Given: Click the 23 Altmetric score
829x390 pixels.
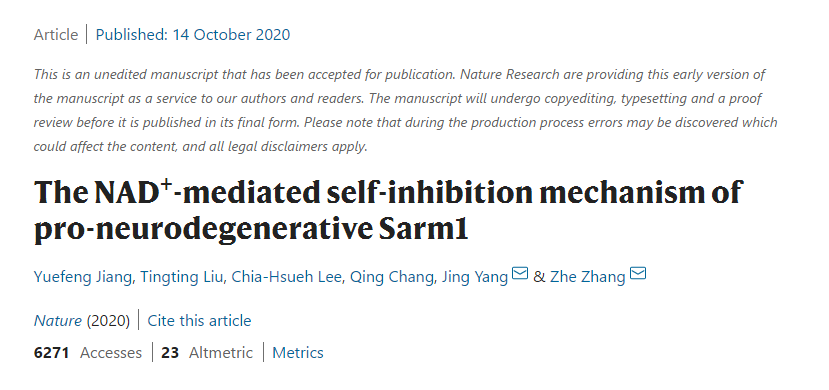Looking at the screenshot, I should (207, 353).
